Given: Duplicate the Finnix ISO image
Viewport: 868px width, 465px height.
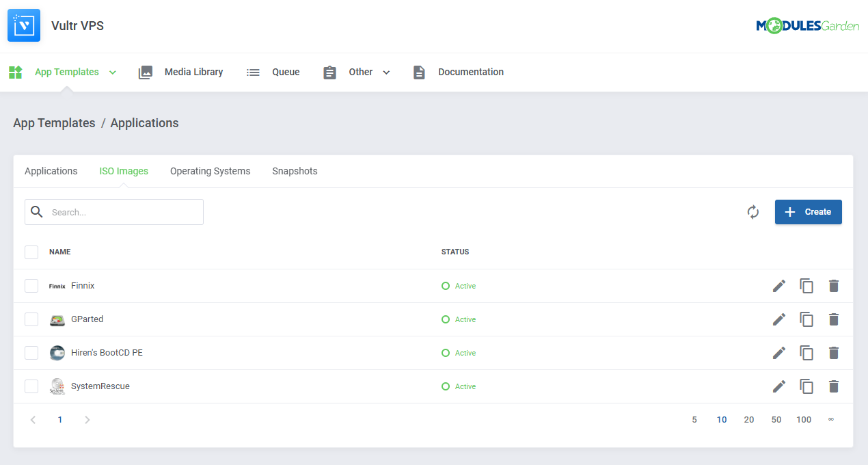Looking at the screenshot, I should pyautogui.click(x=806, y=286).
